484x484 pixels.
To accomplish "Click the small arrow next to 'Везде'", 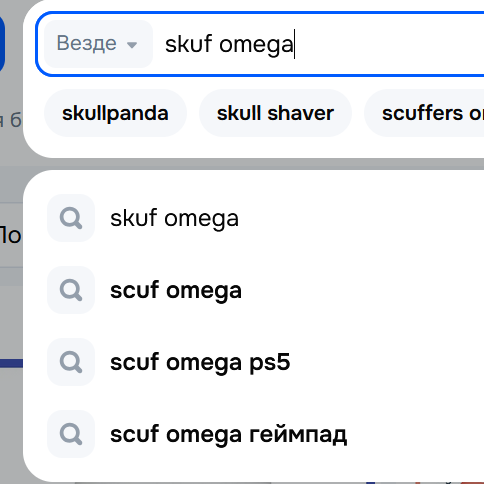I will coord(132,45).
